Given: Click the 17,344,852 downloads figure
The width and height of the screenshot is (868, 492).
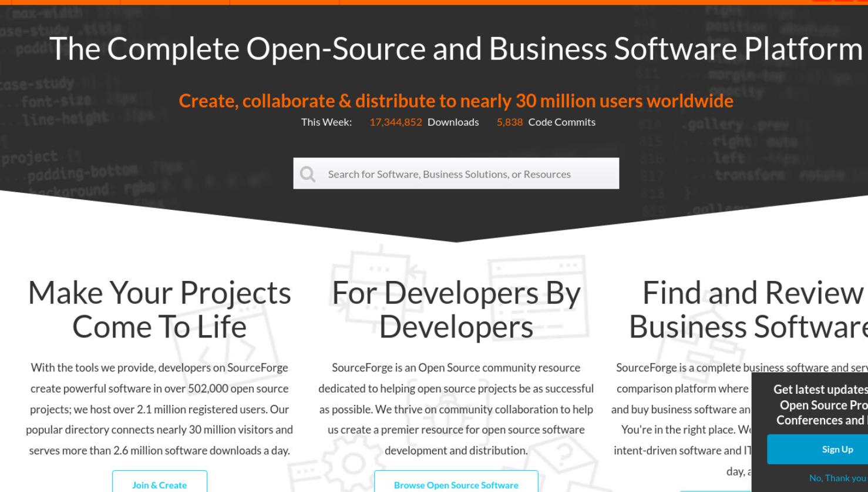Looking at the screenshot, I should coord(396,122).
